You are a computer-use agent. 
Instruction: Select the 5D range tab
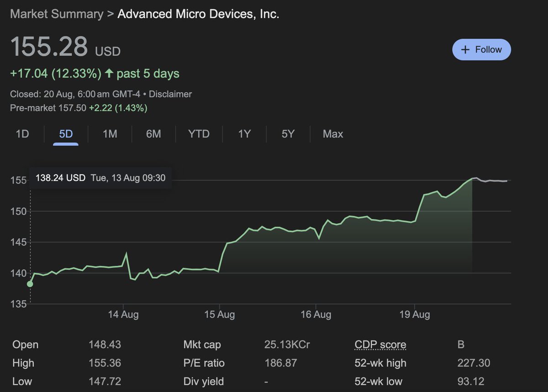[66, 134]
